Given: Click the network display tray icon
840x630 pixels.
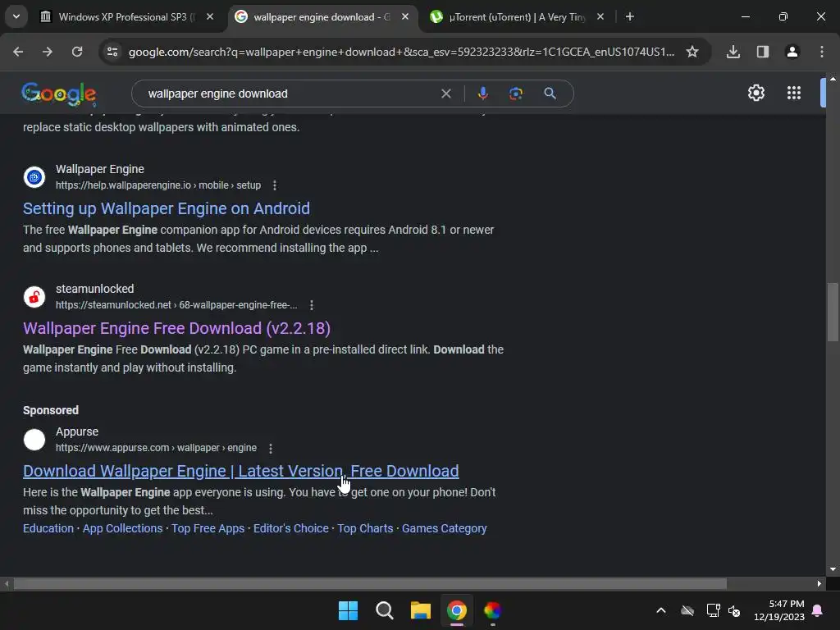Looking at the screenshot, I should tap(713, 610).
